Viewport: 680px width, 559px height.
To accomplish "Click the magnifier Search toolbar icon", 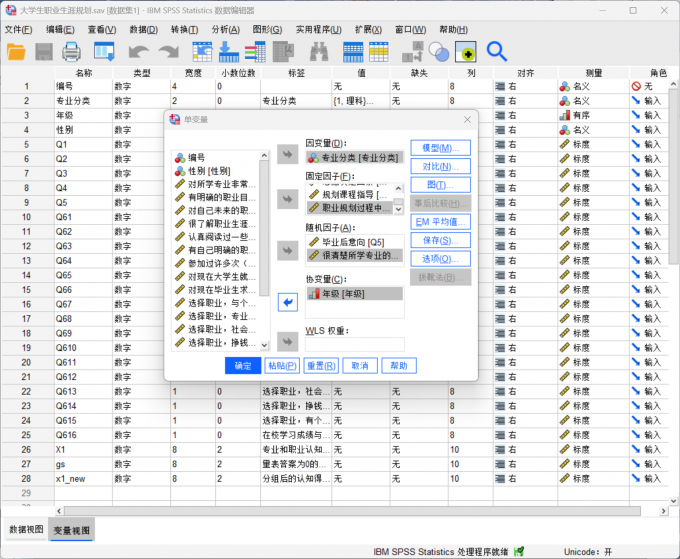I will click(x=497, y=51).
